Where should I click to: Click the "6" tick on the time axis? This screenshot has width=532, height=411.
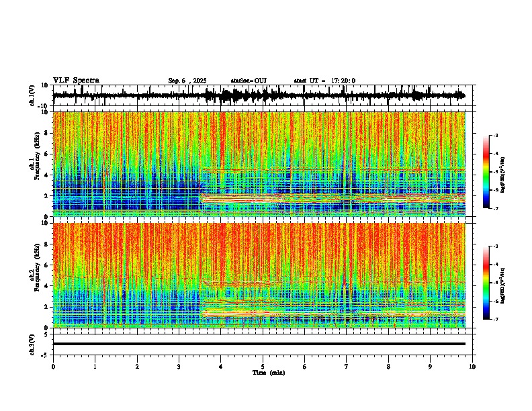[x=305, y=367]
